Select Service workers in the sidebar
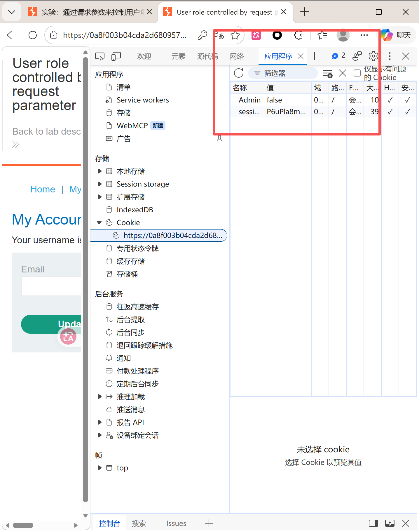The height and width of the screenshot is (532, 419). click(x=143, y=100)
